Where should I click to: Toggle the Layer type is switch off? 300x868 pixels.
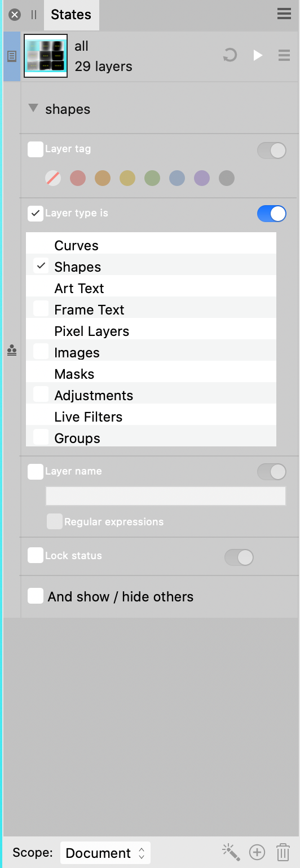272,214
